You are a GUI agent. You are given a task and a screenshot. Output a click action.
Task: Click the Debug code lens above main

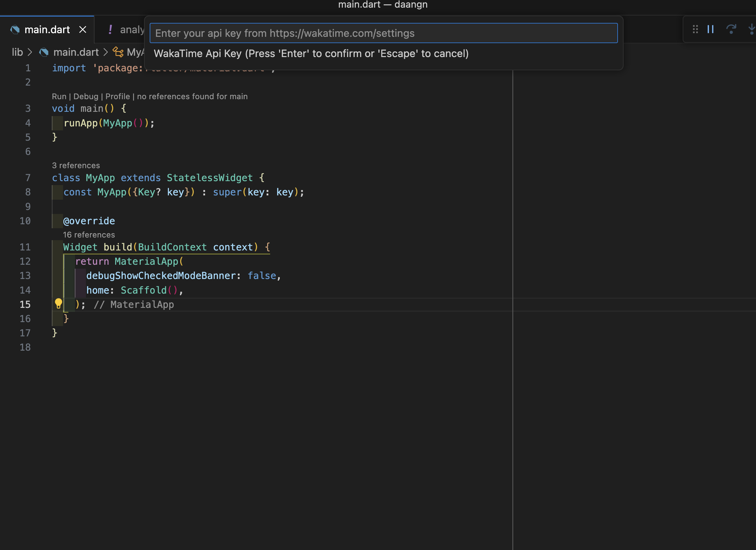tap(86, 97)
